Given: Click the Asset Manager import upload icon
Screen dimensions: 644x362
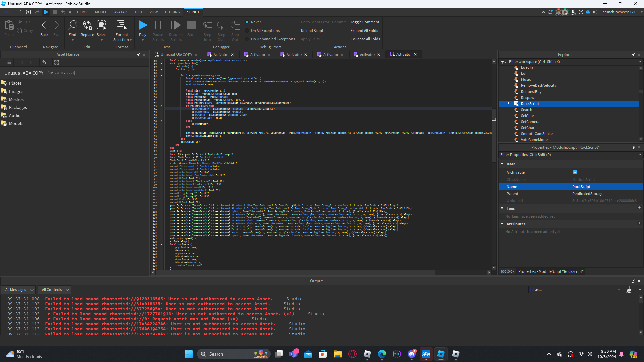Looking at the screenshot, I should 44,62.
